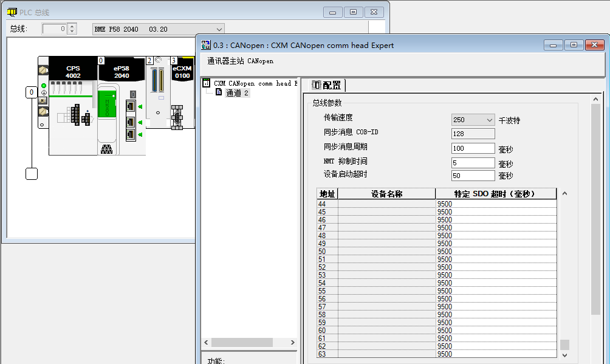Viewport: 610px width, 364px height.
Task: Click tree pane right scroll arrow
Action: click(293, 342)
